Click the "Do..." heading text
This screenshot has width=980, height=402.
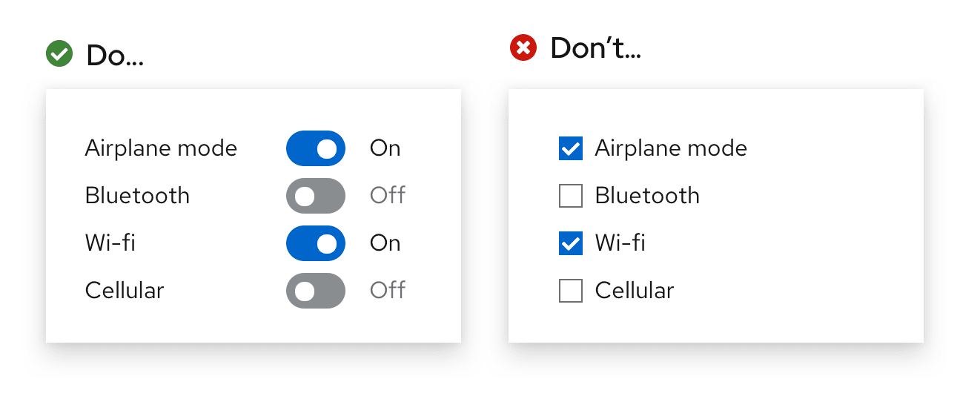coord(115,56)
